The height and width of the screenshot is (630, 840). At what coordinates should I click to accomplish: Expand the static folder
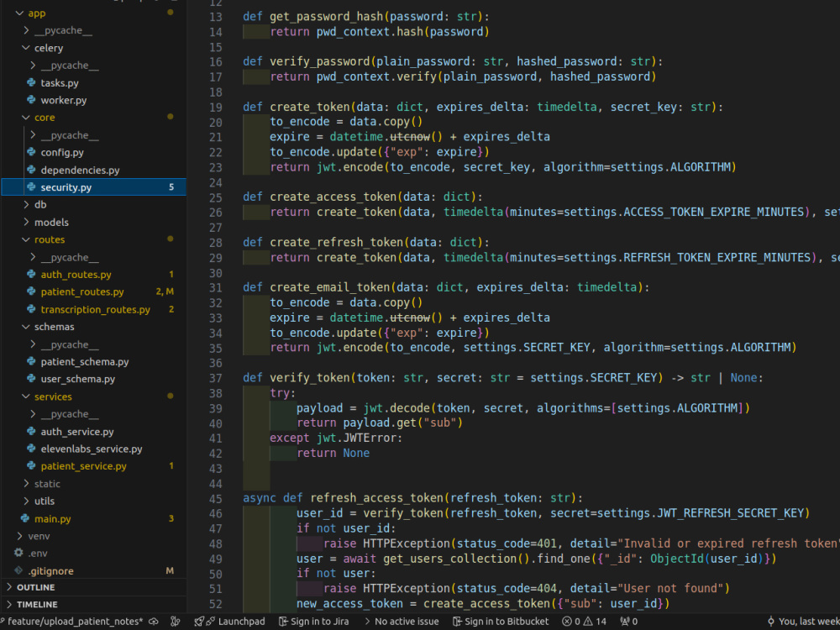pos(26,484)
